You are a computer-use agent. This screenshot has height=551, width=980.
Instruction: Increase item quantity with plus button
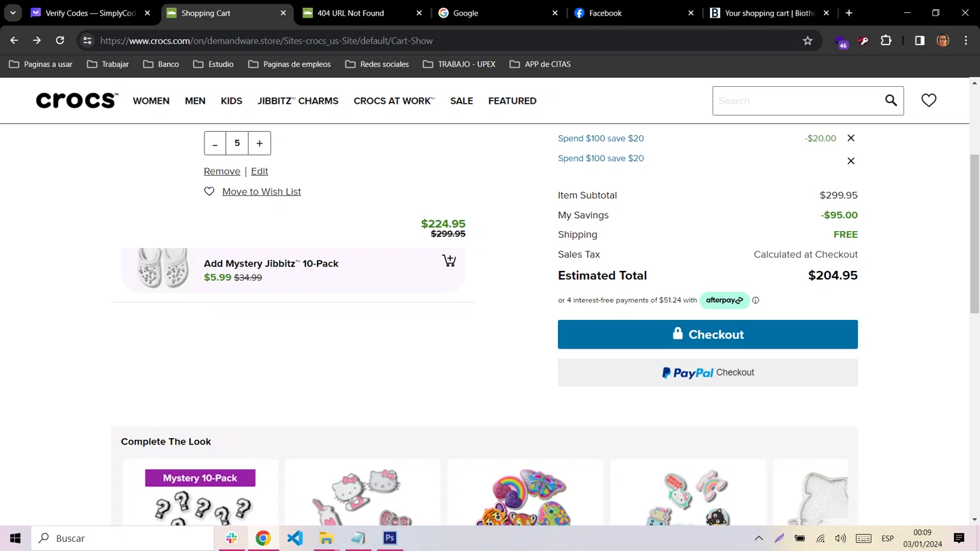[259, 143]
